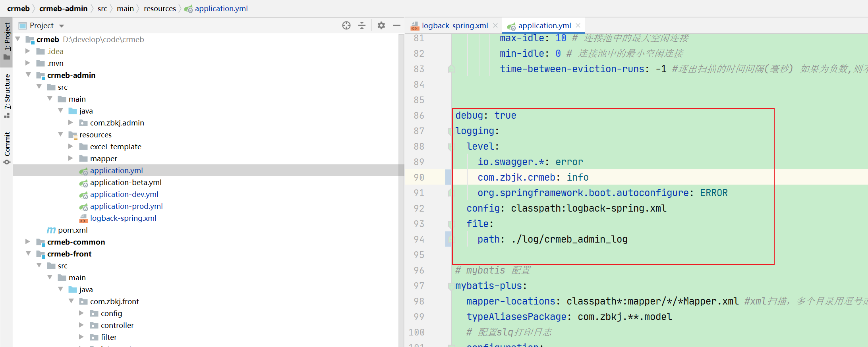Click 'path: ./log/crmeb_admin_log' line
Viewport: 868px width, 347px height.
point(553,239)
